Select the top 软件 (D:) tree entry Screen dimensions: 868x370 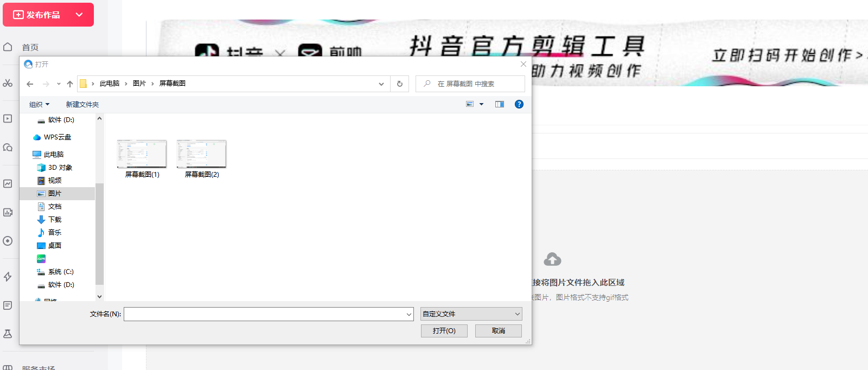tap(61, 120)
